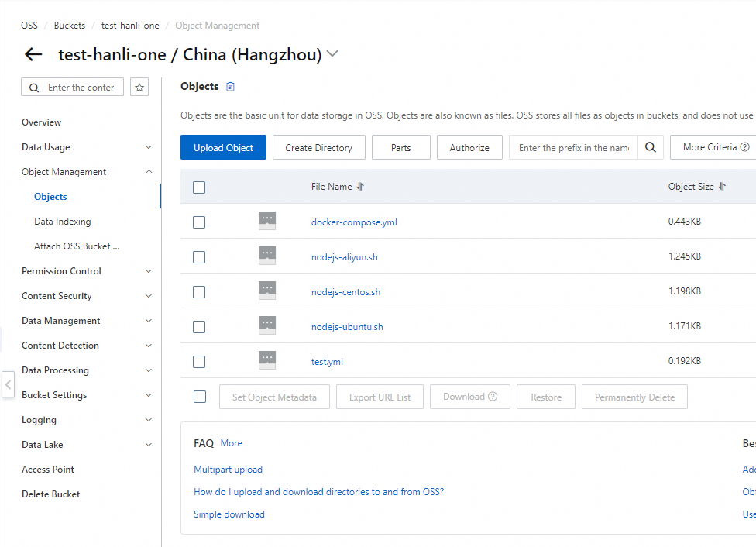Image resolution: width=756 pixels, height=547 pixels.
Task: Open the document icon next to Objects heading
Action: tap(231, 87)
